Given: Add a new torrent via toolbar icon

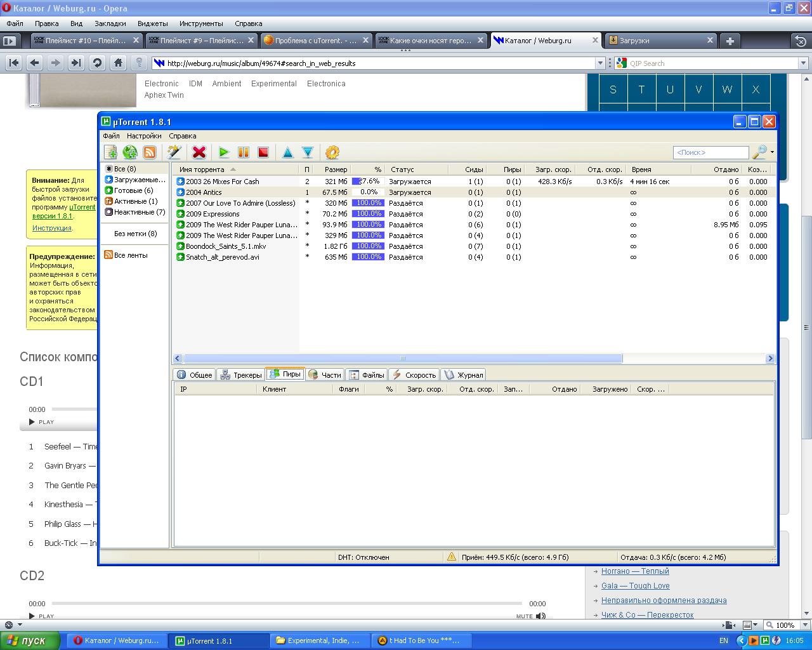Looking at the screenshot, I should coord(111,152).
